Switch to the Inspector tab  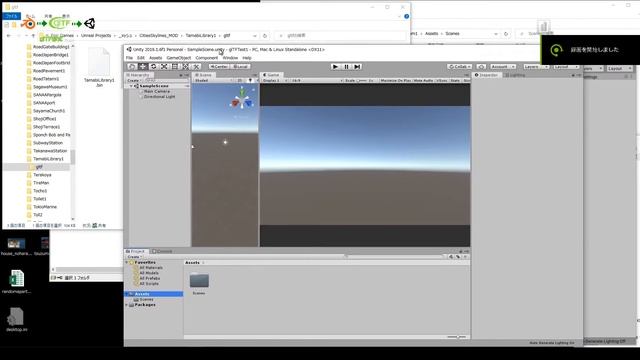click(486, 75)
